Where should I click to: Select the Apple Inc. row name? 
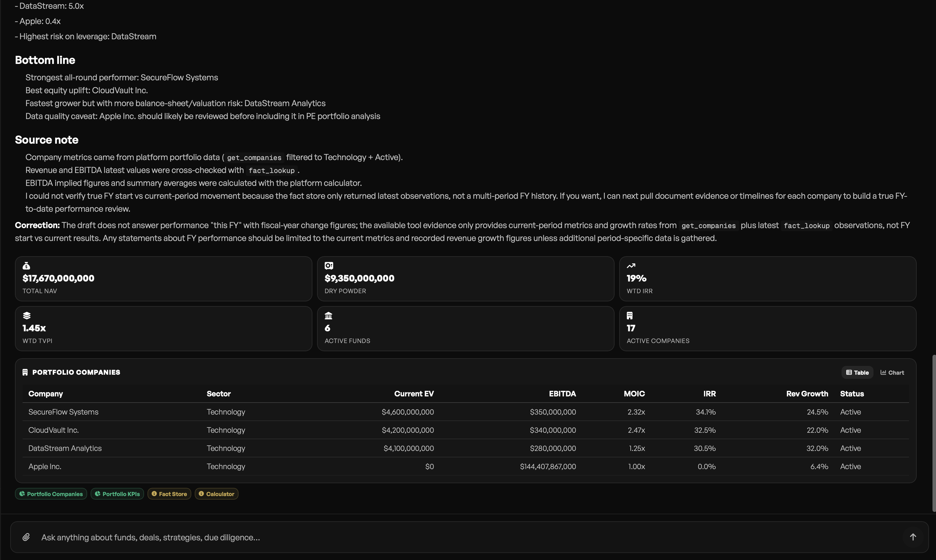(45, 466)
